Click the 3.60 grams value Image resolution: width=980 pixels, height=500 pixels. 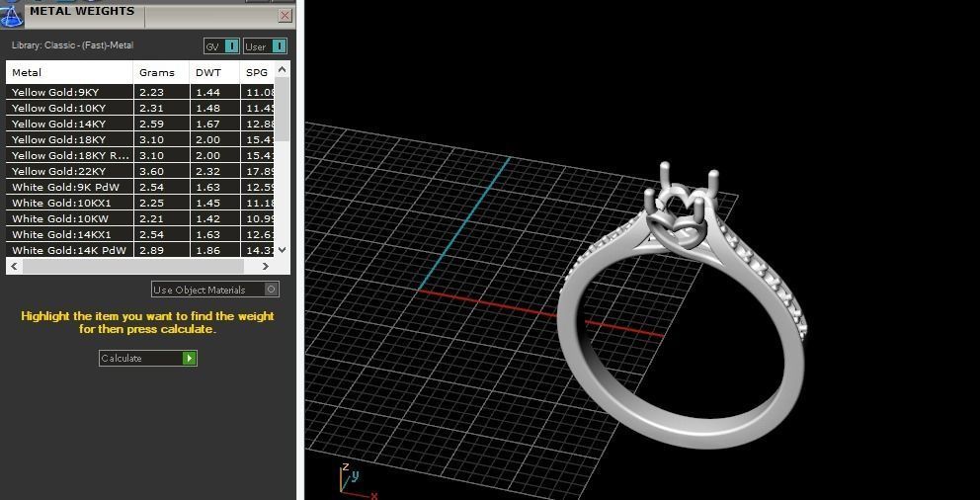(x=151, y=171)
